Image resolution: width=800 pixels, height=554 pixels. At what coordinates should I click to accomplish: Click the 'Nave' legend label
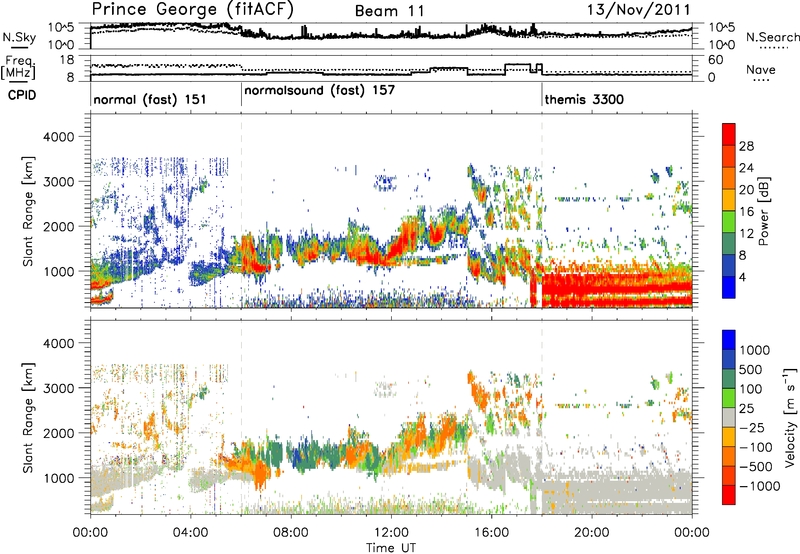click(761, 69)
